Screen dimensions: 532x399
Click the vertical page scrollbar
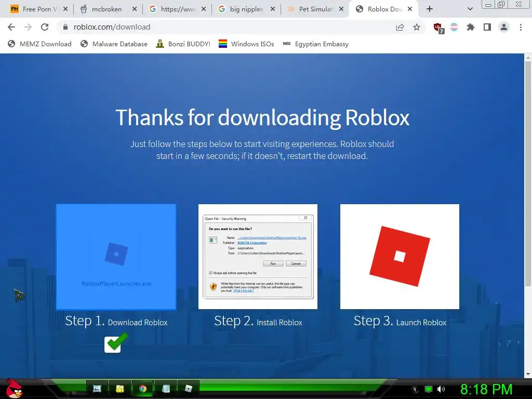(528, 173)
